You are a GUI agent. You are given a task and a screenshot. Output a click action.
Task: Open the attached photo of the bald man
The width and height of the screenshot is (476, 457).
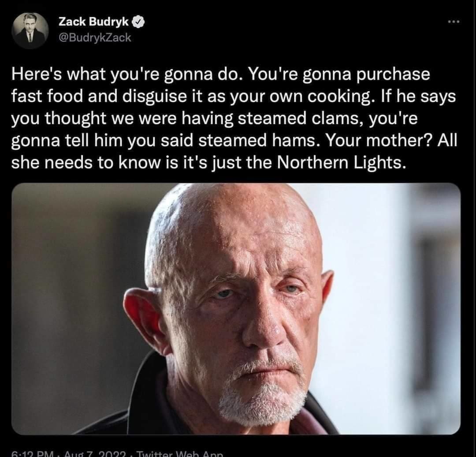coord(236,309)
